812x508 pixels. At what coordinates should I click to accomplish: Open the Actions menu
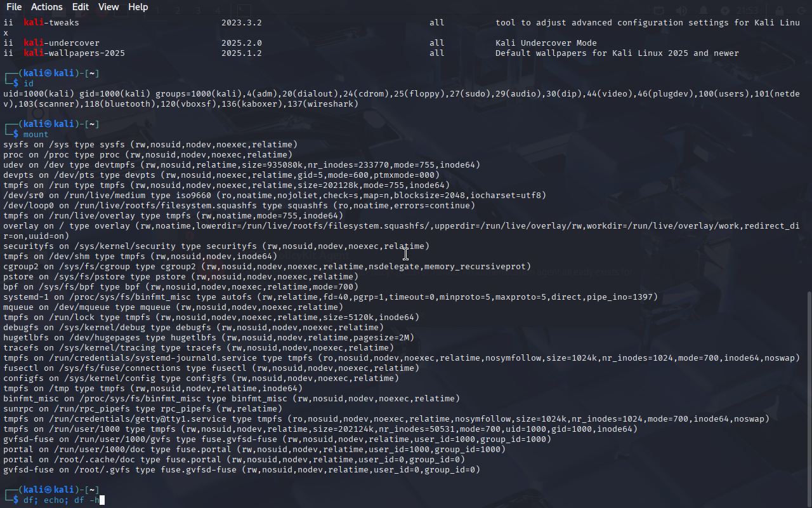point(47,7)
